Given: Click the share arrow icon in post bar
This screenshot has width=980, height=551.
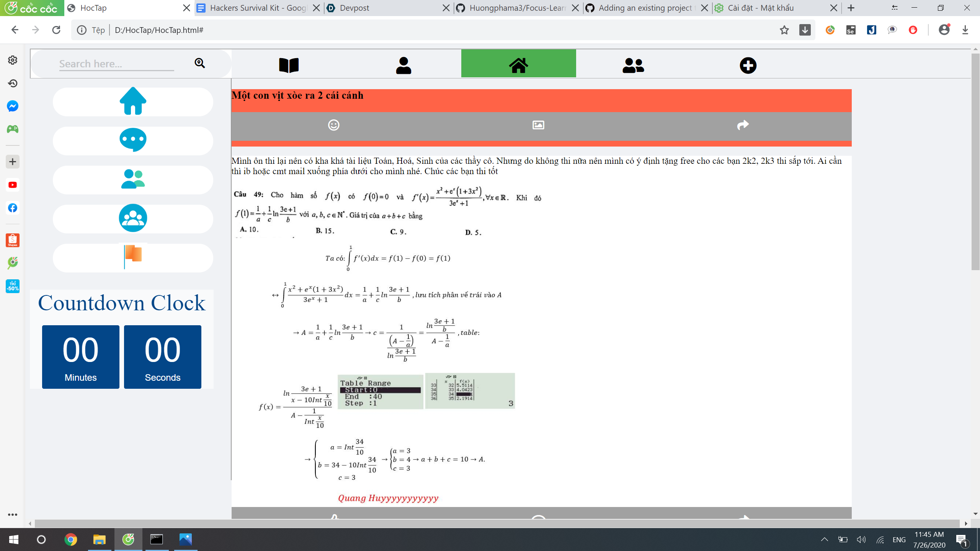Looking at the screenshot, I should tap(743, 125).
